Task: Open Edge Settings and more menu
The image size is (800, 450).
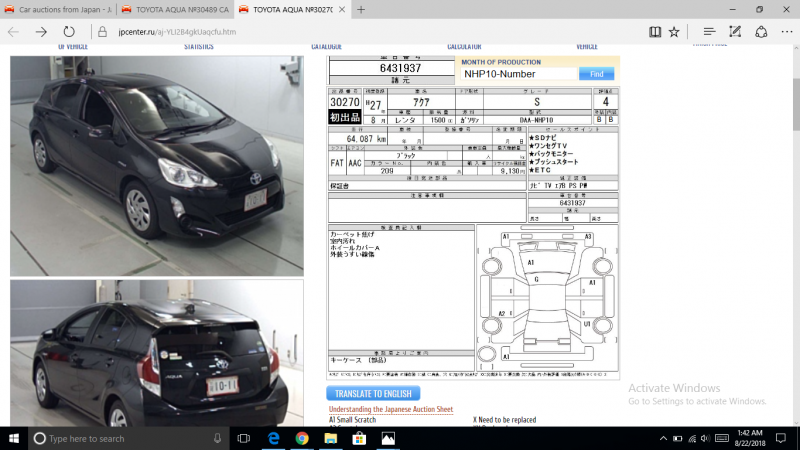Action: tap(787, 32)
